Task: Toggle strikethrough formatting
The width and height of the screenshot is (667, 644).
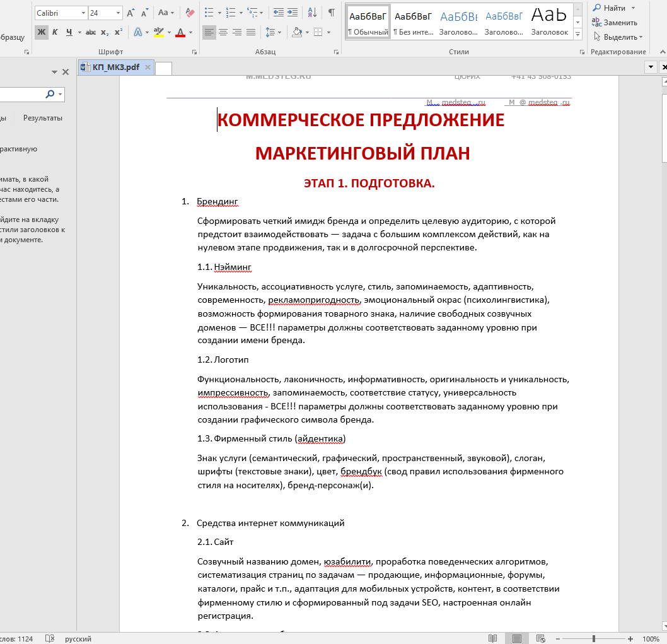Action: (91, 32)
